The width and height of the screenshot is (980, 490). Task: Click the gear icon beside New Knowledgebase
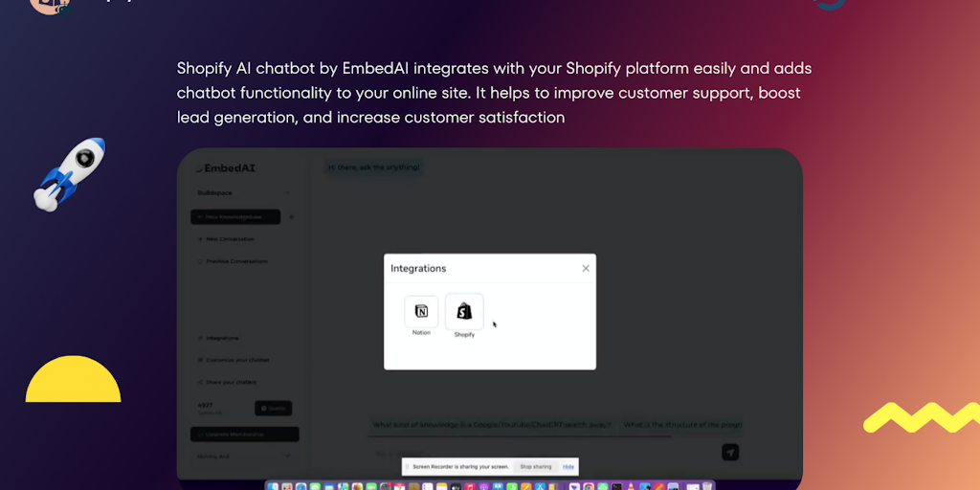[x=291, y=217]
